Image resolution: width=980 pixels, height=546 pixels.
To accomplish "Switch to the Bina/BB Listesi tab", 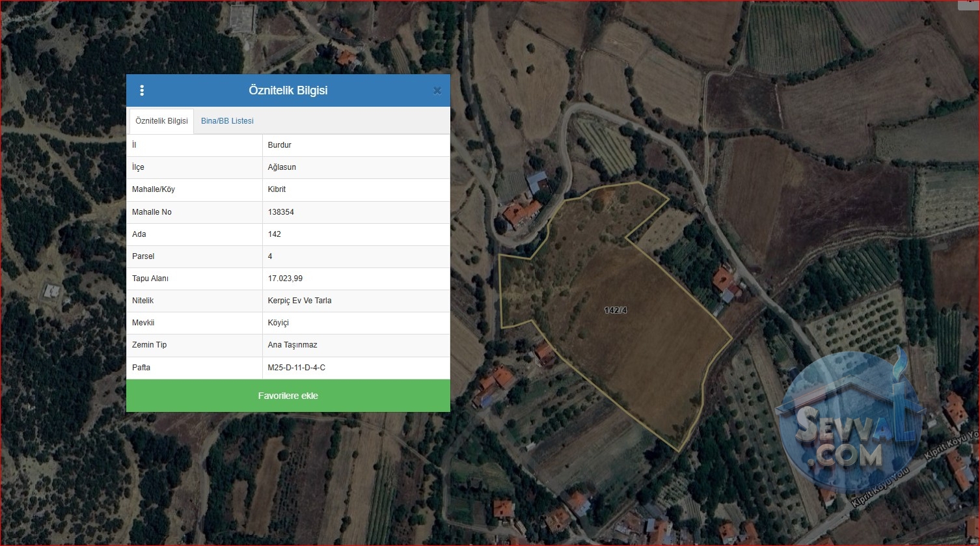I will (x=227, y=121).
